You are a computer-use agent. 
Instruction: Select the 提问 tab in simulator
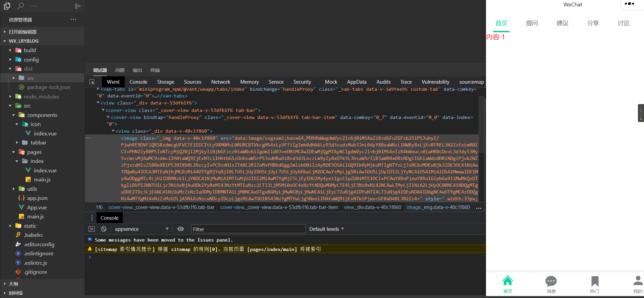click(x=532, y=23)
